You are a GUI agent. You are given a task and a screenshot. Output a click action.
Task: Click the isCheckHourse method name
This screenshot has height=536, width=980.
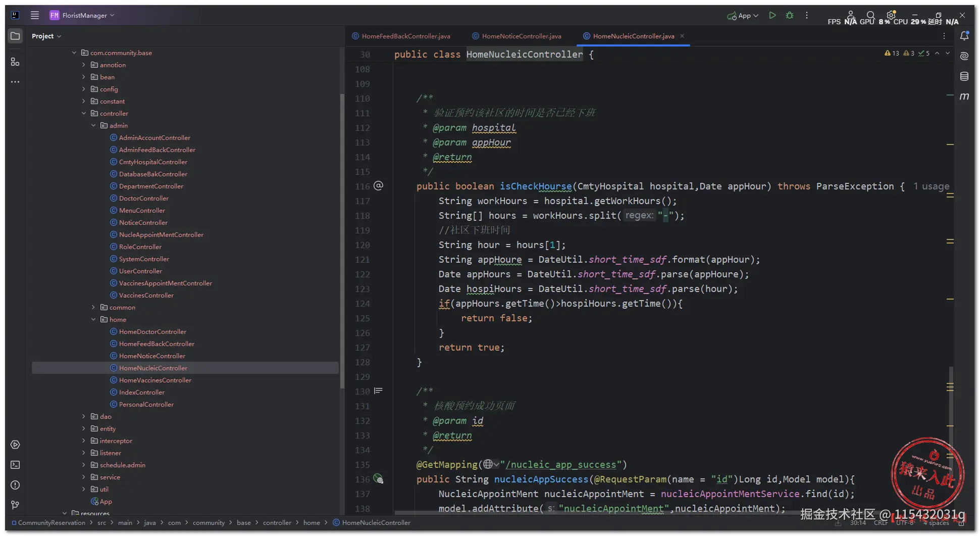click(536, 186)
